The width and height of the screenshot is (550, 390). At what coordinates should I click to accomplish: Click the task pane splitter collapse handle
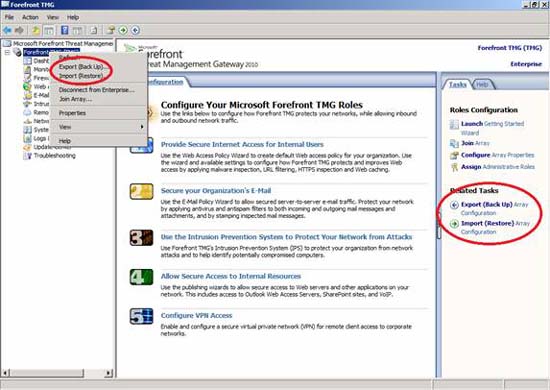[x=438, y=227]
